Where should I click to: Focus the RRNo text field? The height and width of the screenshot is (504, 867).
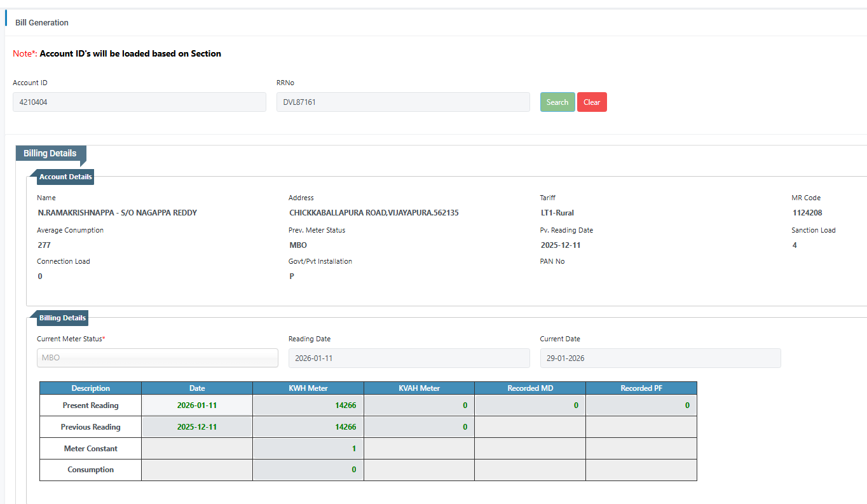click(x=402, y=102)
